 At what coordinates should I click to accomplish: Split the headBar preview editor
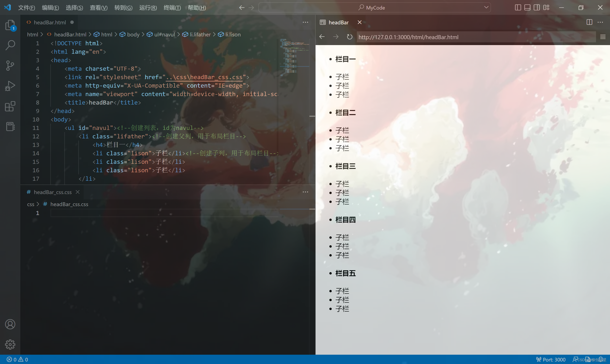[589, 22]
